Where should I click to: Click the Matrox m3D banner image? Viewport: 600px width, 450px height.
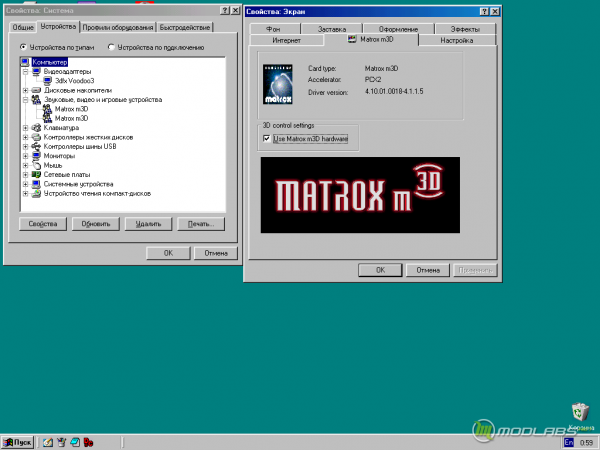click(360, 195)
